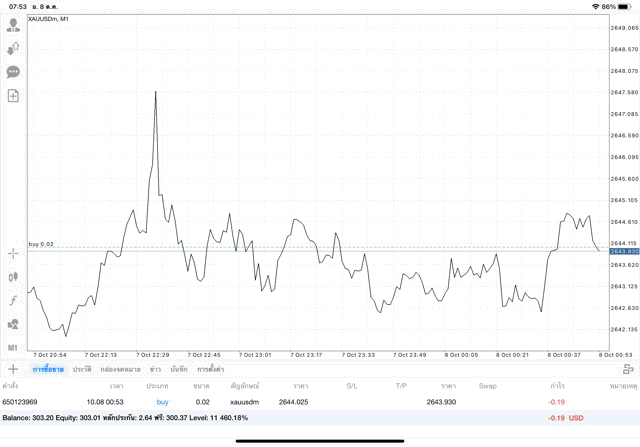Toggle the bottom panel layout icon

[627, 369]
